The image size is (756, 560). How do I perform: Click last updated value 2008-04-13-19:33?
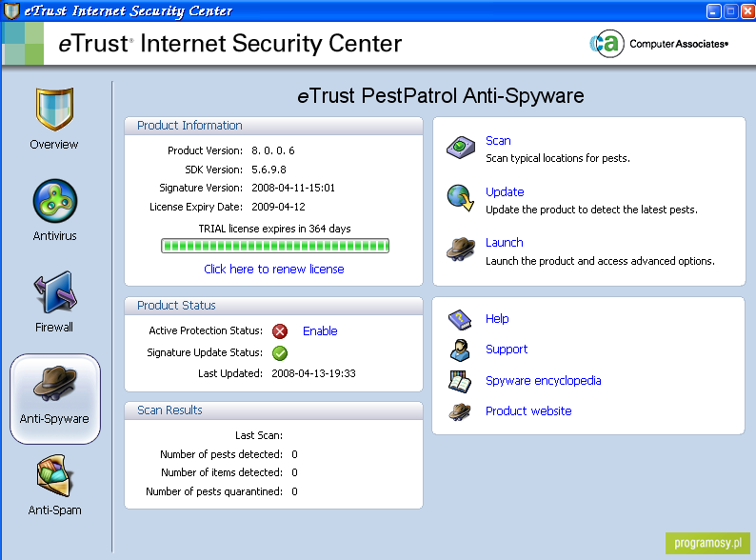pyautogui.click(x=313, y=373)
